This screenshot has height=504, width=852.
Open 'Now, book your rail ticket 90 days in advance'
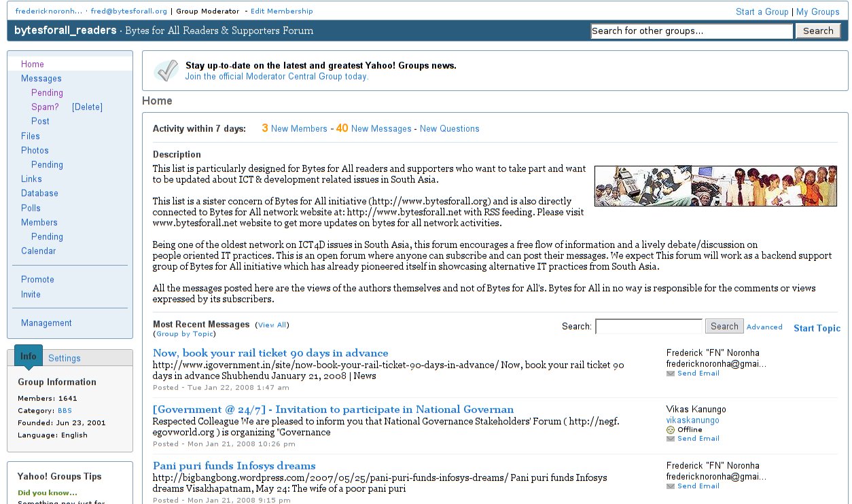click(x=270, y=353)
